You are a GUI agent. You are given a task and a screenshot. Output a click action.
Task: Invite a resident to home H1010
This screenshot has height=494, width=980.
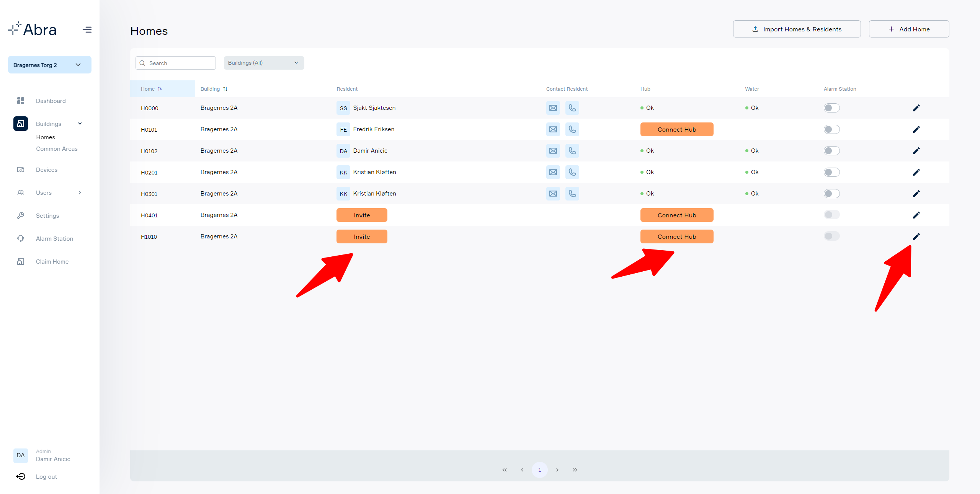pos(361,236)
